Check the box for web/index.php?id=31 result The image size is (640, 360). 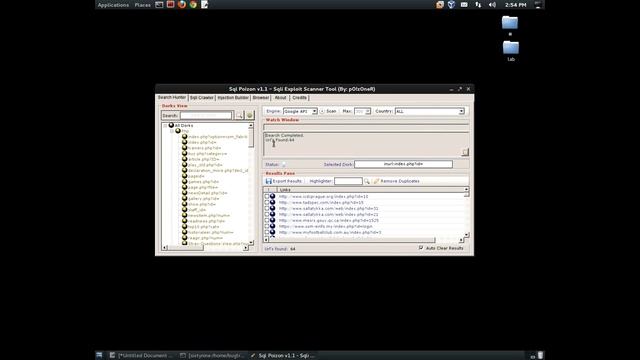pyautogui.click(x=267, y=208)
